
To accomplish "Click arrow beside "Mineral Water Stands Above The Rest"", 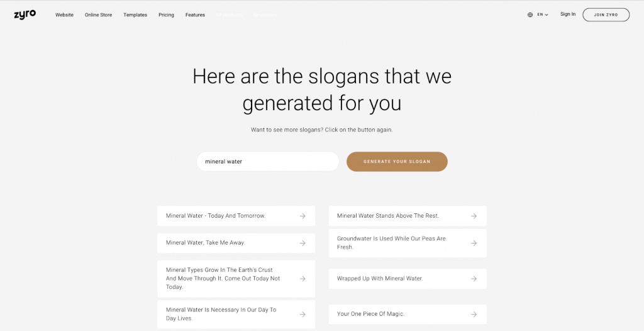I will coord(474,216).
